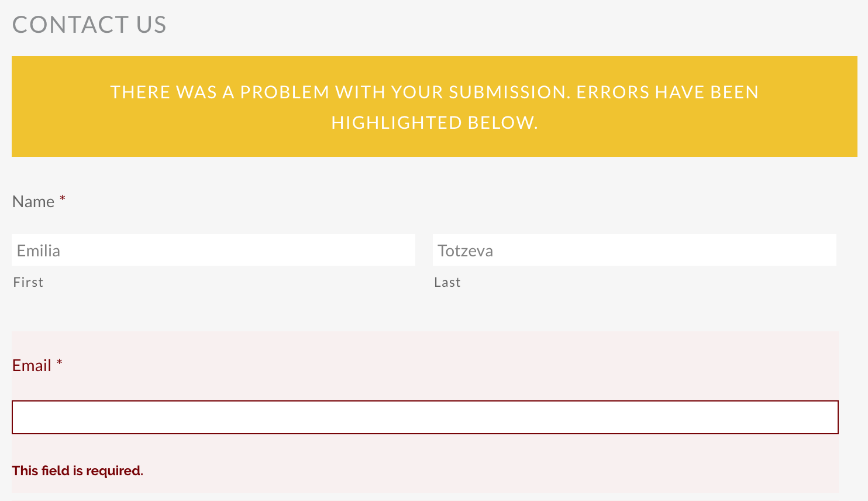Click the required asterisk beside Name
This screenshot has height=501, width=868.
coord(63,200)
